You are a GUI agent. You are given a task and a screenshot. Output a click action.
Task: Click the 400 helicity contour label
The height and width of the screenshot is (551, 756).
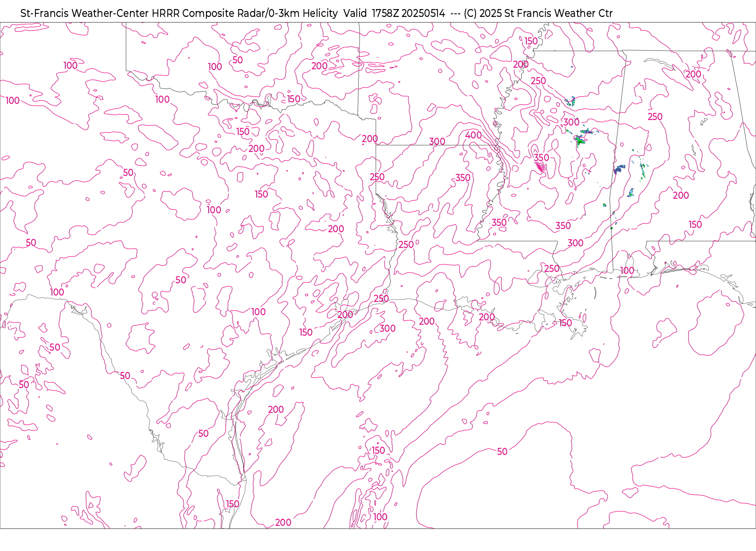[x=473, y=135]
